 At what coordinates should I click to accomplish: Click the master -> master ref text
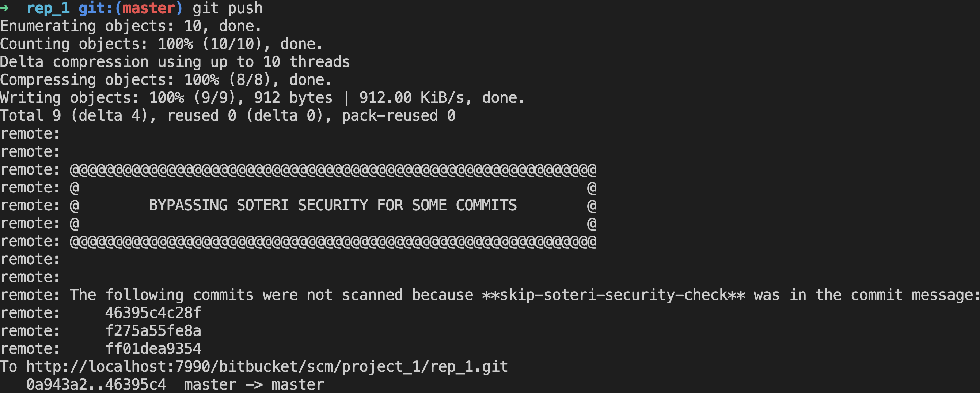click(254, 385)
